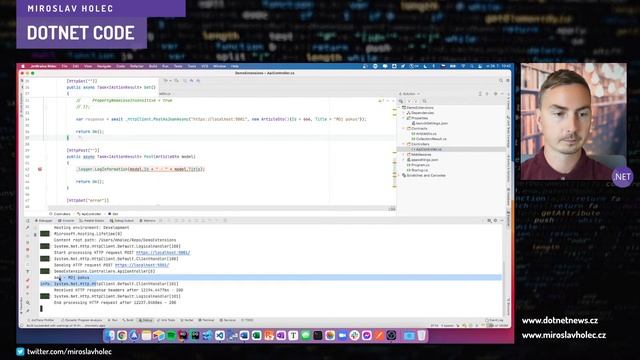
Task: Open the Navigate menu
Action: pyautogui.click(x=104, y=66)
